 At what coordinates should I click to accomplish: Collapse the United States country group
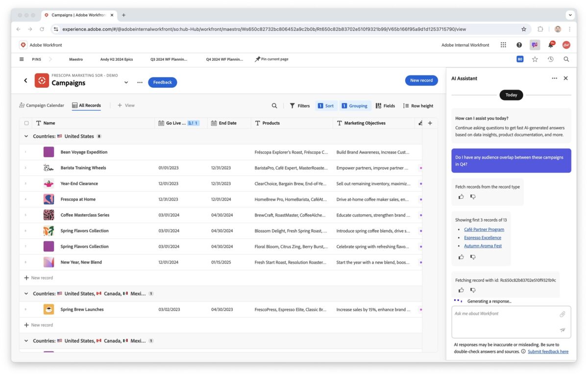click(26, 136)
